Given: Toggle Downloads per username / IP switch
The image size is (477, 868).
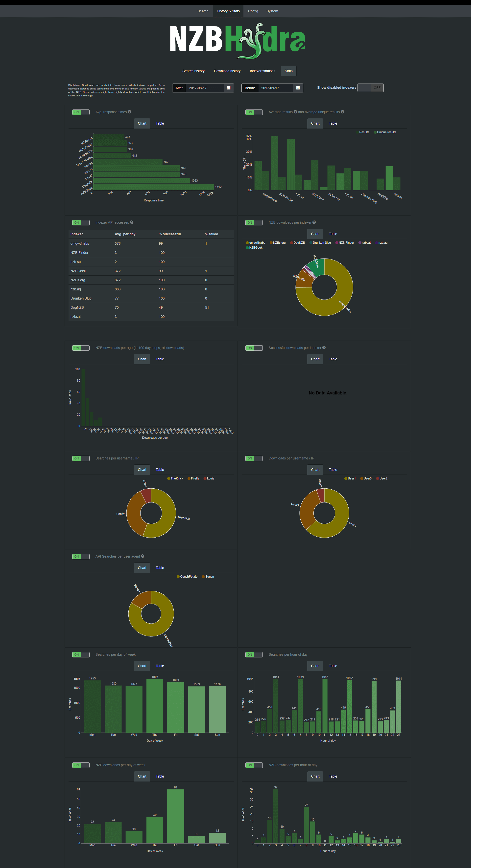Looking at the screenshot, I should 254,459.
